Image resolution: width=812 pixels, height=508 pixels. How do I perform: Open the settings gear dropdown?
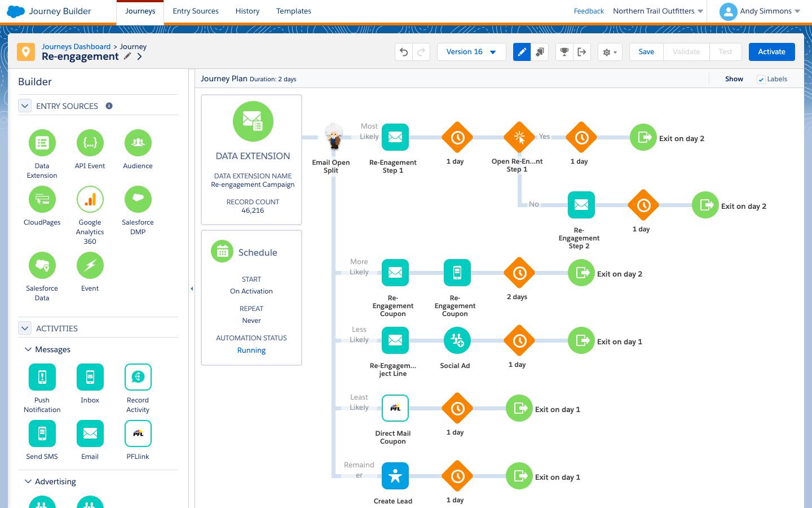click(x=610, y=52)
